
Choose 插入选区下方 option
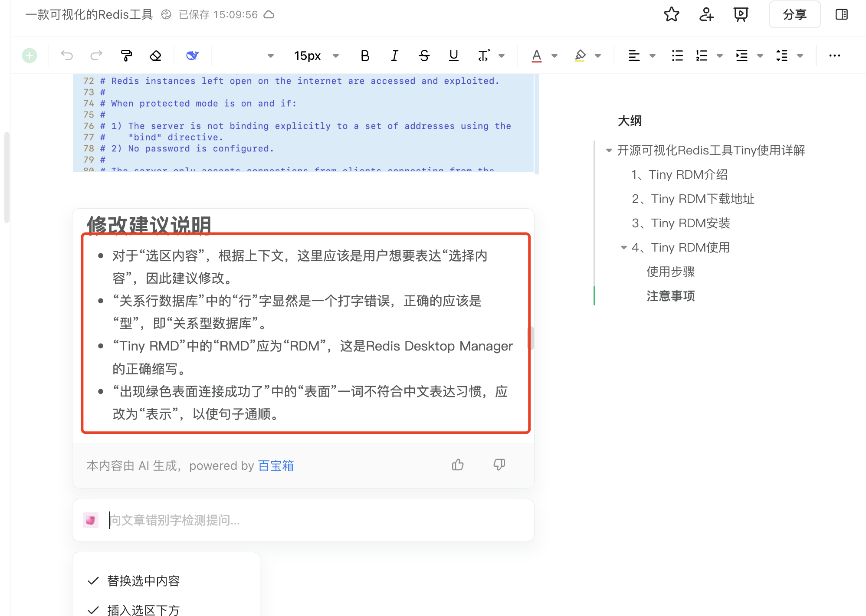coord(143,610)
